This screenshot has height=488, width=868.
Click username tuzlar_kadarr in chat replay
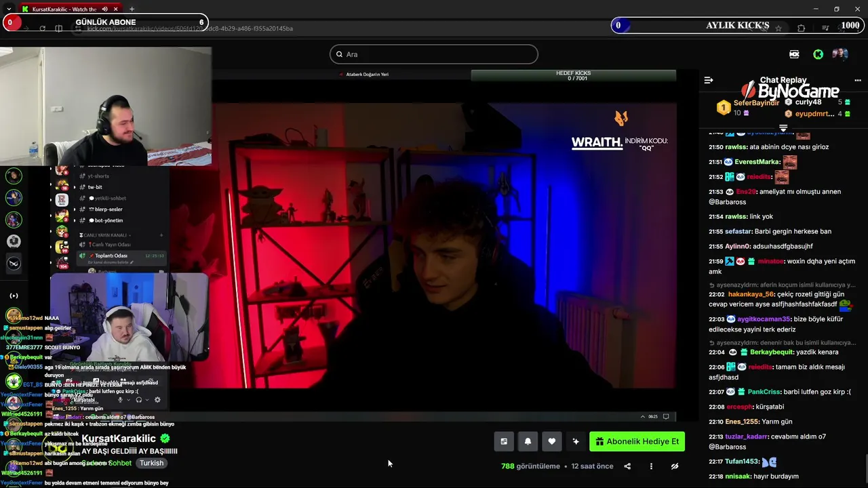tap(746, 436)
